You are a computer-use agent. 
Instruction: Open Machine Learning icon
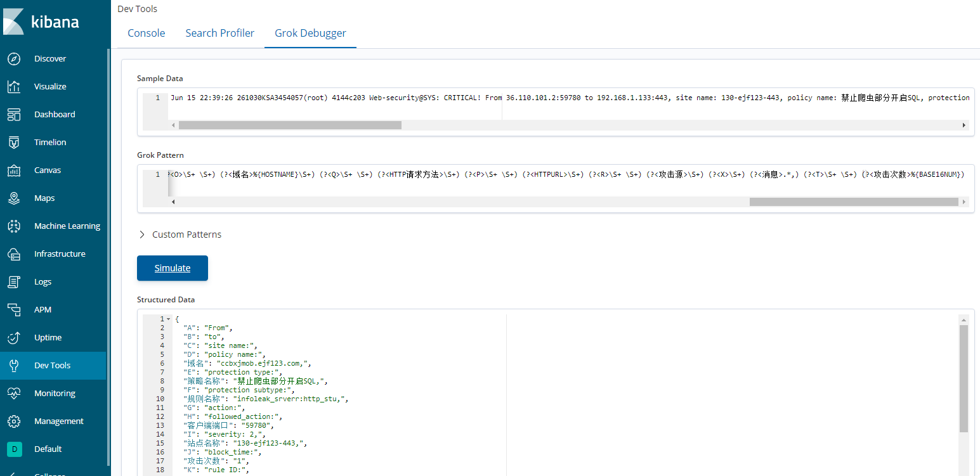[14, 226]
